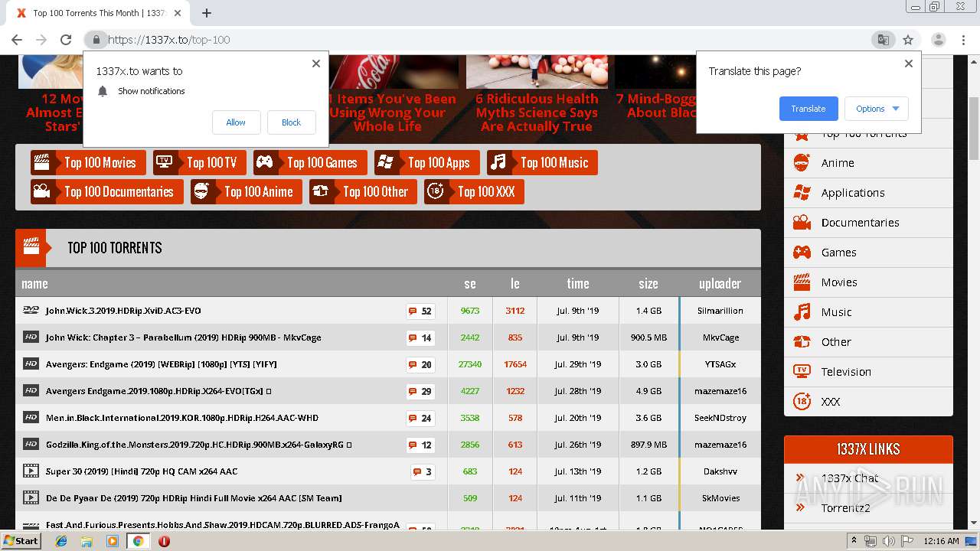Open the file explorer taskbar icon

(x=87, y=541)
